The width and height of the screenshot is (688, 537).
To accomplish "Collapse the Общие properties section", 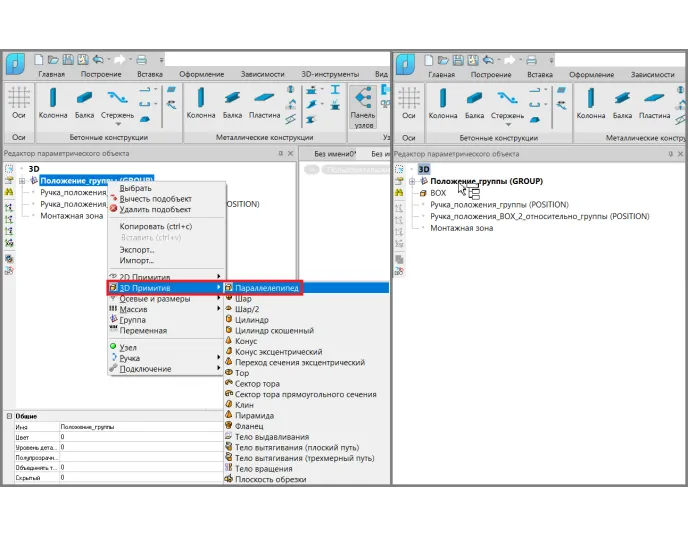I will 9,416.
